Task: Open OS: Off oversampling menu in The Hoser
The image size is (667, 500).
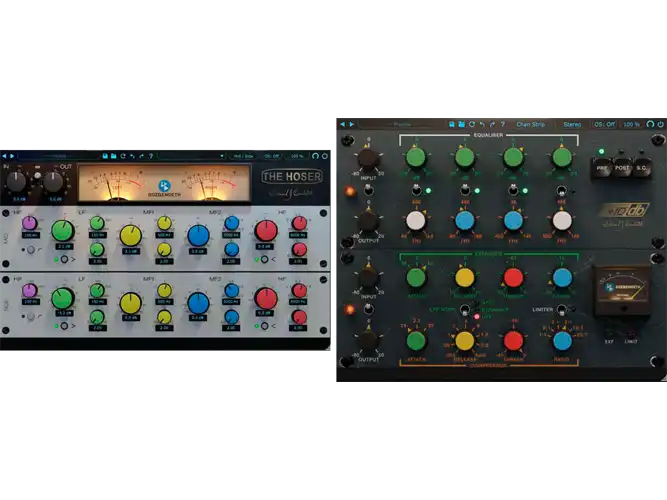Action: (x=271, y=156)
